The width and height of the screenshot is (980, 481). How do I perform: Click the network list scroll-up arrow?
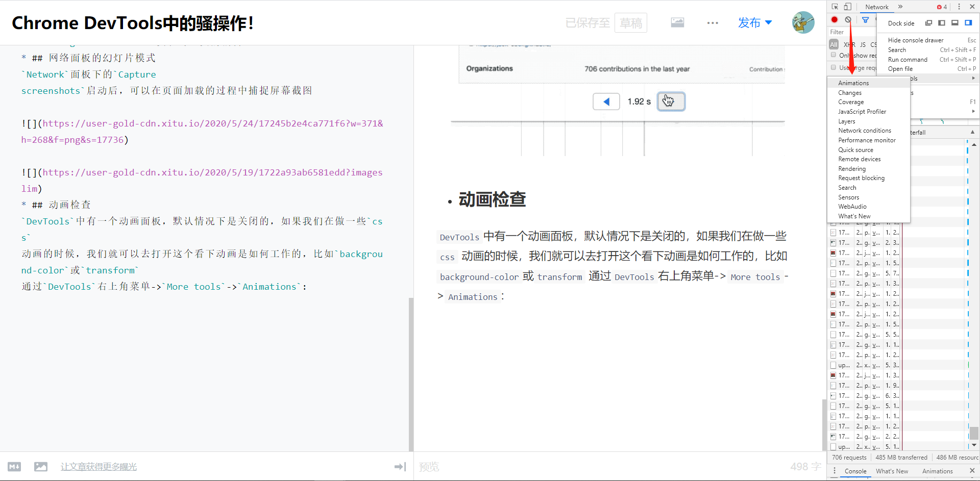[x=974, y=145]
